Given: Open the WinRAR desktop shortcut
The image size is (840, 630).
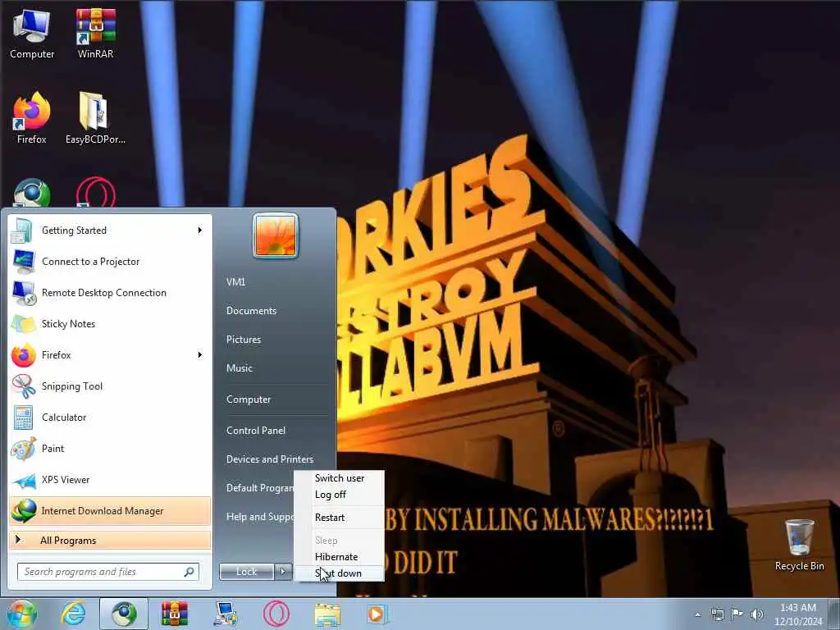Looking at the screenshot, I should [x=95, y=33].
